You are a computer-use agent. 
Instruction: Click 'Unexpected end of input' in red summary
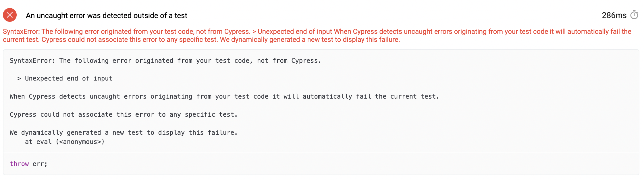(295, 32)
